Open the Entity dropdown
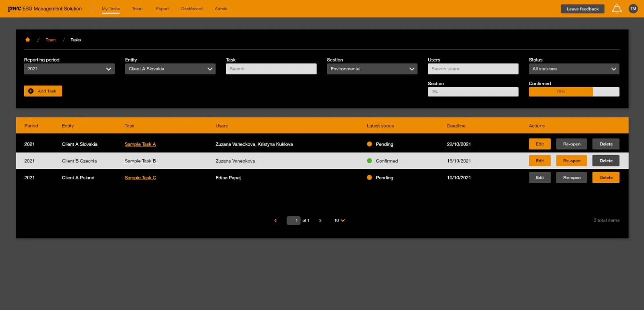This screenshot has height=310, width=644. pos(170,69)
